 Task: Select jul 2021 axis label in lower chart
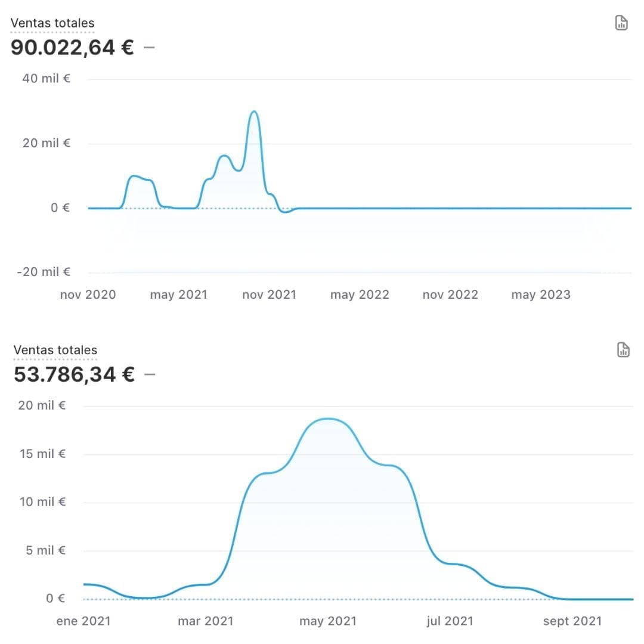pyautogui.click(x=450, y=621)
